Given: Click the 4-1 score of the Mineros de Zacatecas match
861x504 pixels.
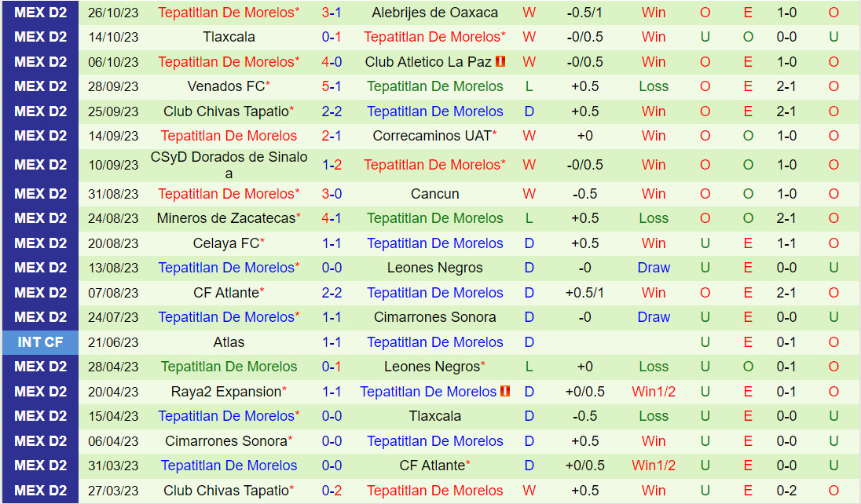Looking at the screenshot, I should tap(332, 218).
